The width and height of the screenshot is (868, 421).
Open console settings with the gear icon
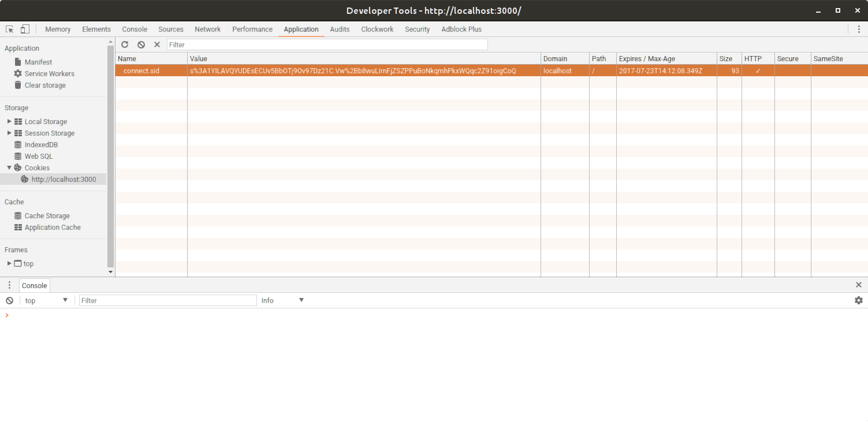(859, 300)
